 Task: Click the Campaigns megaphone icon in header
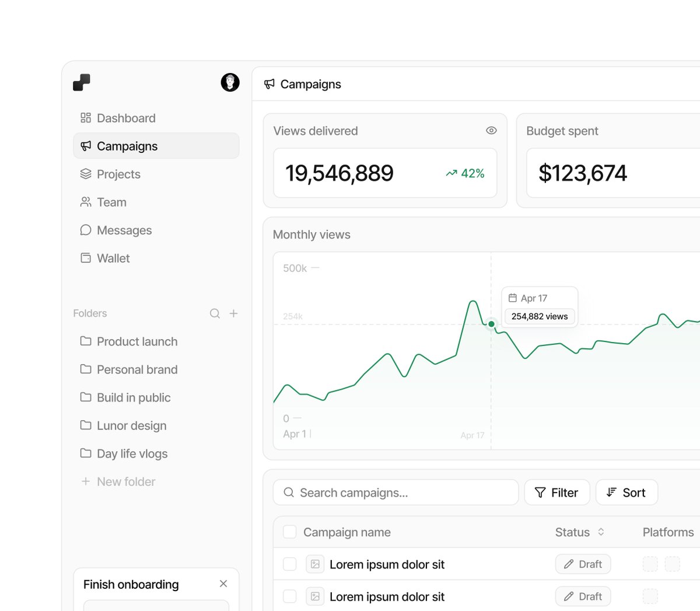click(x=269, y=84)
